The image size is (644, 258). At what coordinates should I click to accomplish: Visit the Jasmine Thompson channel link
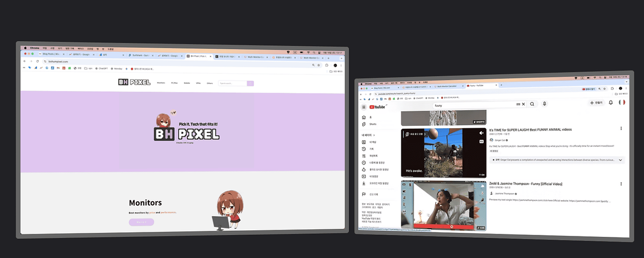click(504, 194)
